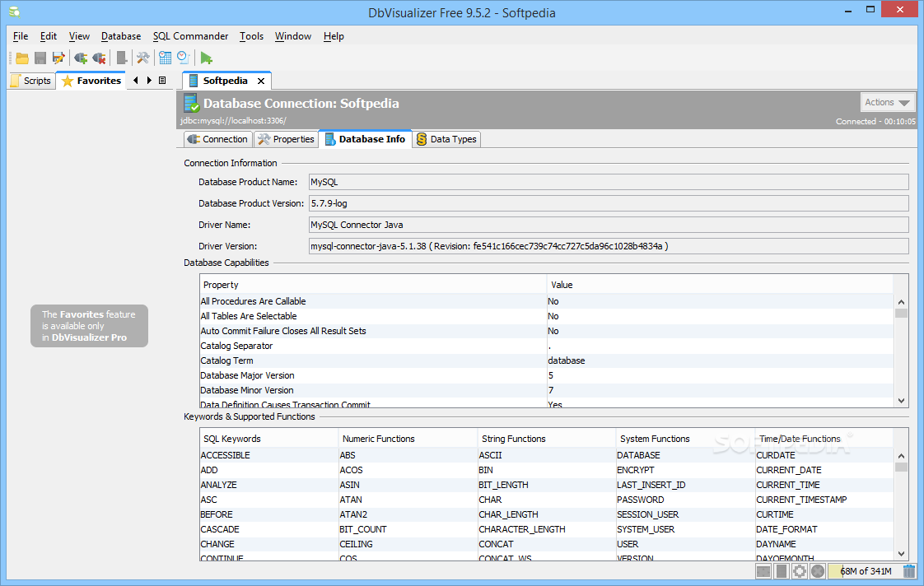Open the Help menu
924x586 pixels.
(x=334, y=36)
